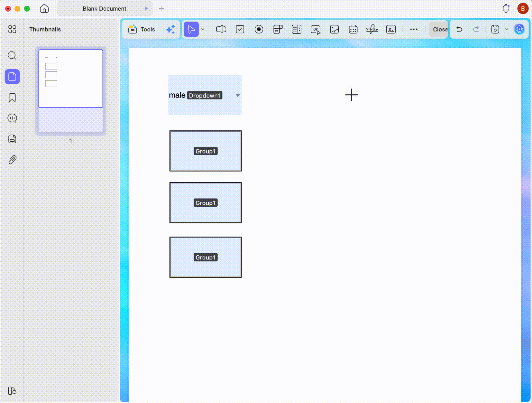Undo the last action
Image resolution: width=532 pixels, height=403 pixels.
point(459,29)
